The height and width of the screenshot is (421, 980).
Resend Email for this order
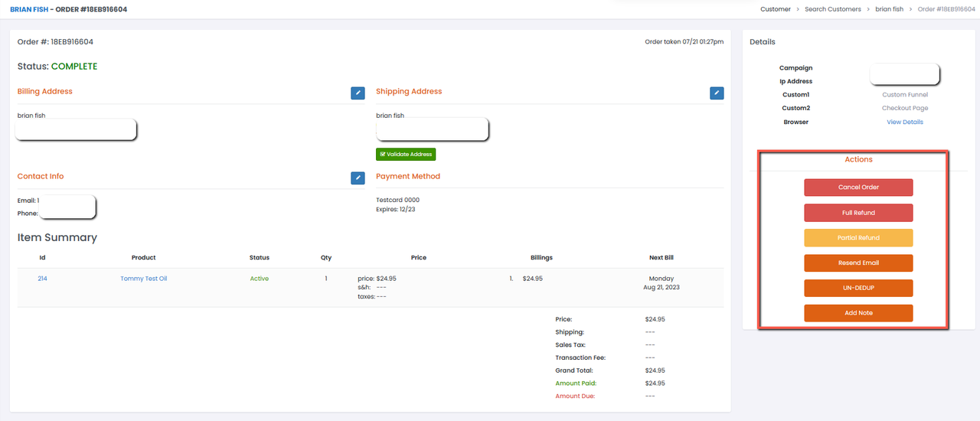click(858, 263)
